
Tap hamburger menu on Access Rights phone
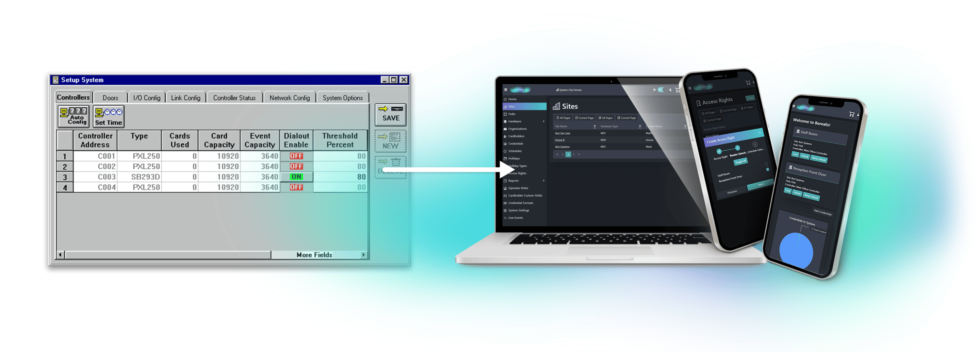[x=690, y=88]
